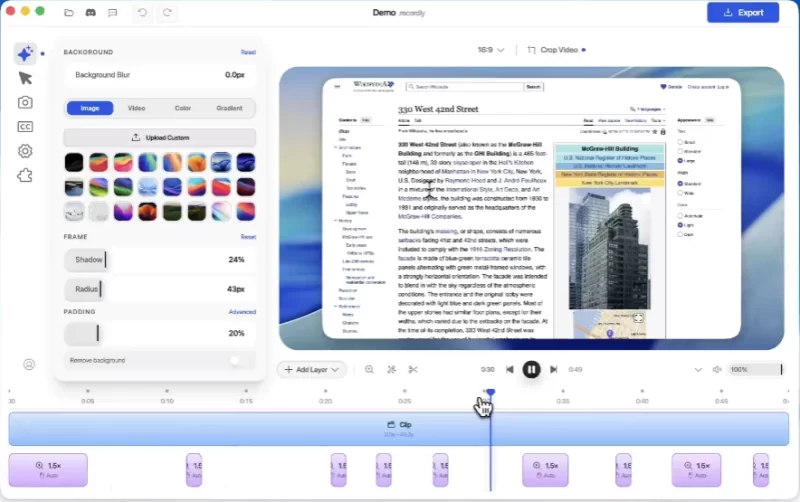Expand the chevron menu left of volume
The height and width of the screenshot is (502, 800).
point(698,369)
